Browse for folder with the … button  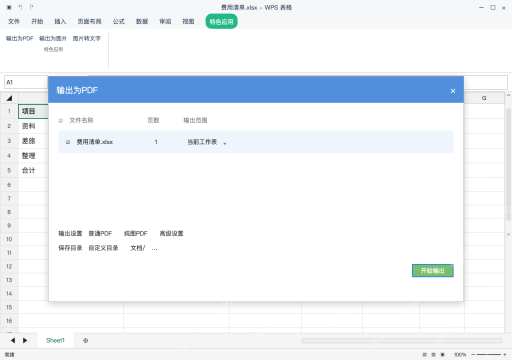point(154,248)
